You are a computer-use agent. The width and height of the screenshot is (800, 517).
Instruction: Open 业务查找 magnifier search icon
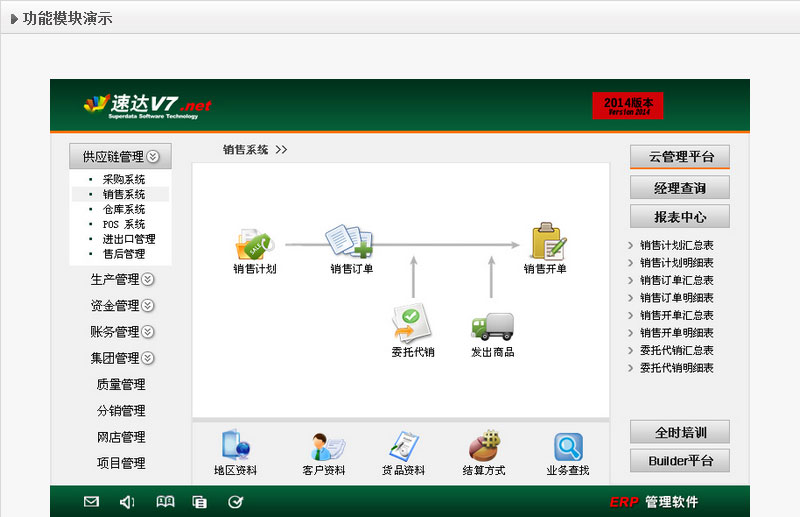pos(568,446)
